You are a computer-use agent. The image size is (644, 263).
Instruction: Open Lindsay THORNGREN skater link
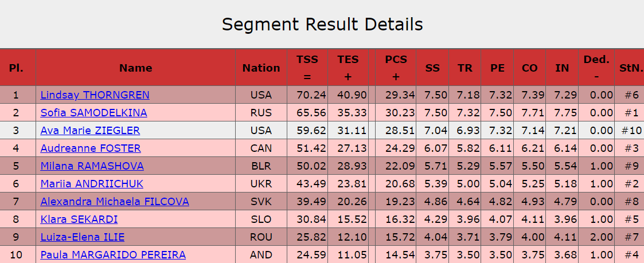pos(95,95)
